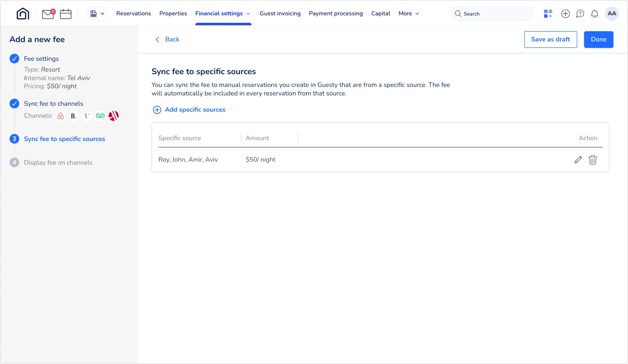Open Guest invoicing tab
This screenshot has width=628, height=364.
tap(280, 14)
